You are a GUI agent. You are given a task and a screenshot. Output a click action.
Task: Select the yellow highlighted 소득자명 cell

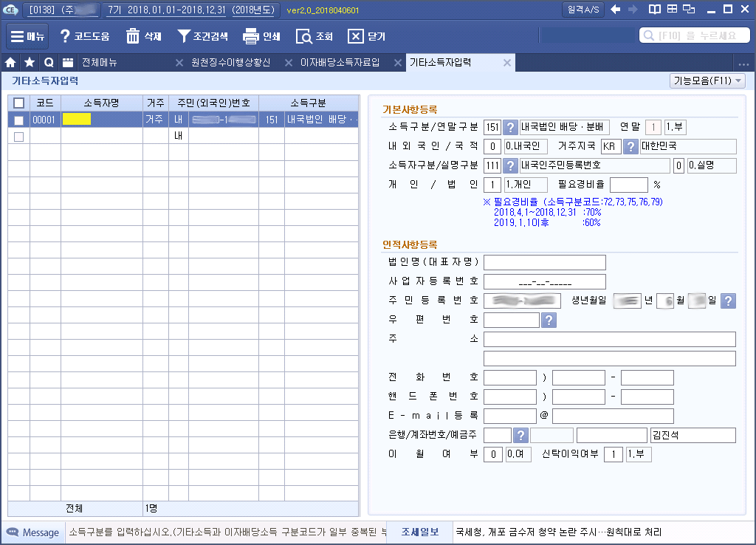[x=78, y=120]
